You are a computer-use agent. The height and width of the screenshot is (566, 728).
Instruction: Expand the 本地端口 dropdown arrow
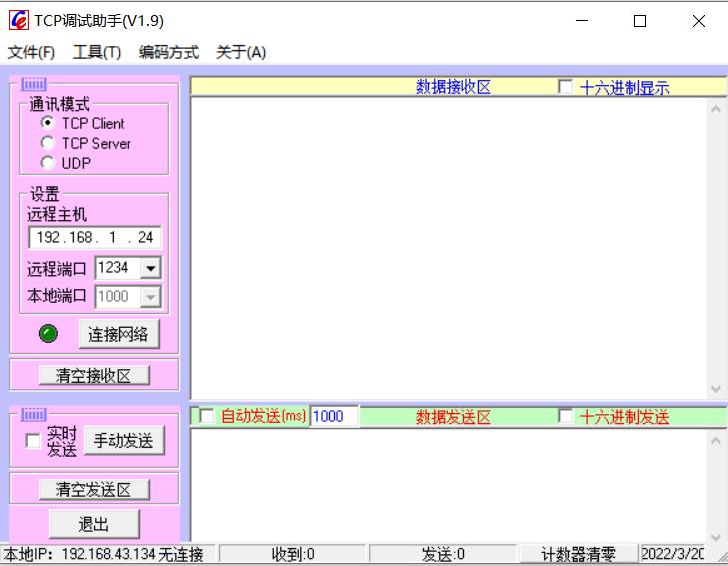pyautogui.click(x=151, y=297)
